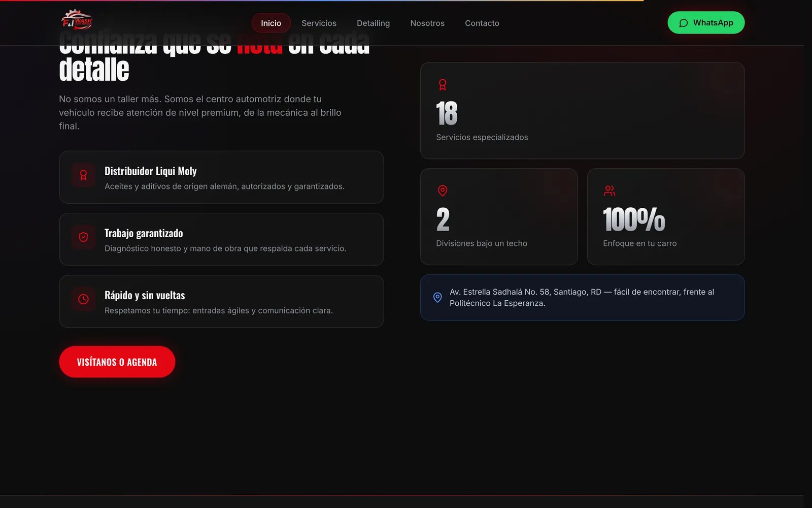Click the 100% statistic number
This screenshot has height=508, width=812.
click(634, 219)
